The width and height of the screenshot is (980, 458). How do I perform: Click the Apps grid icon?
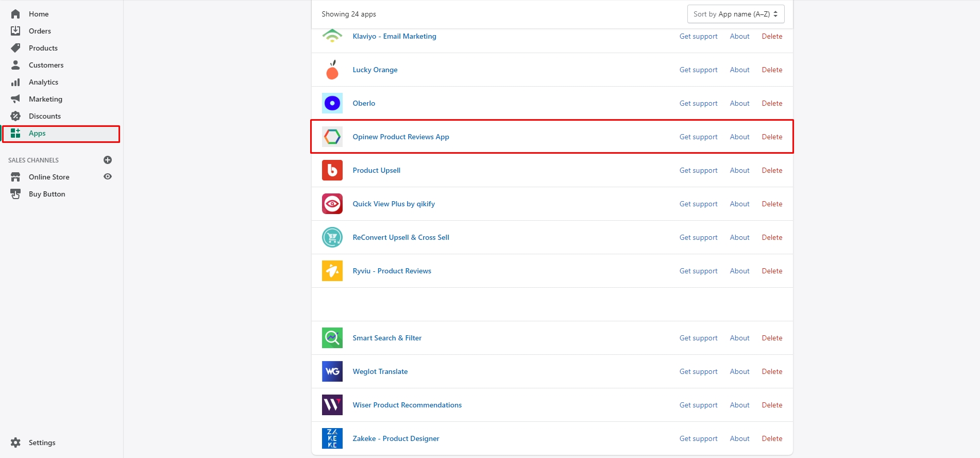point(15,133)
